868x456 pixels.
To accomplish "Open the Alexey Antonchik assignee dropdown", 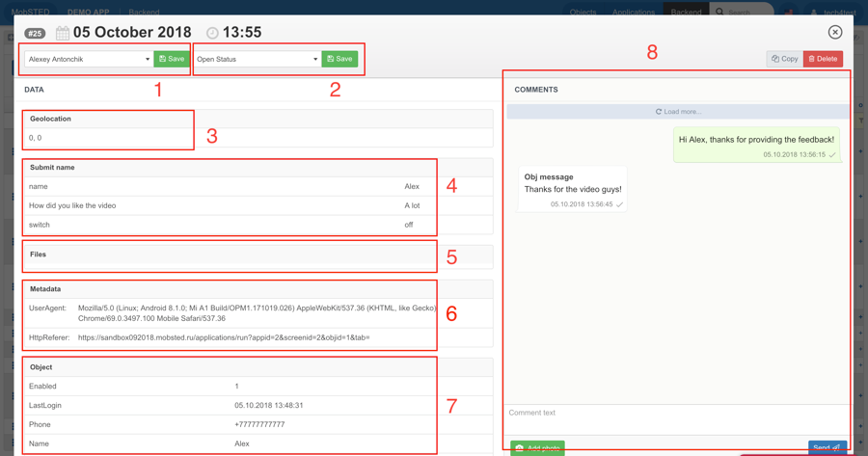I will pos(88,59).
